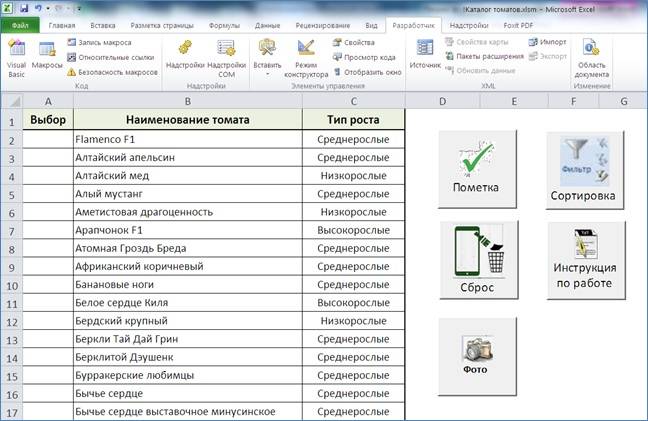Open the XML Источник pane
Screen dimensions: 648x421
tap(425, 55)
